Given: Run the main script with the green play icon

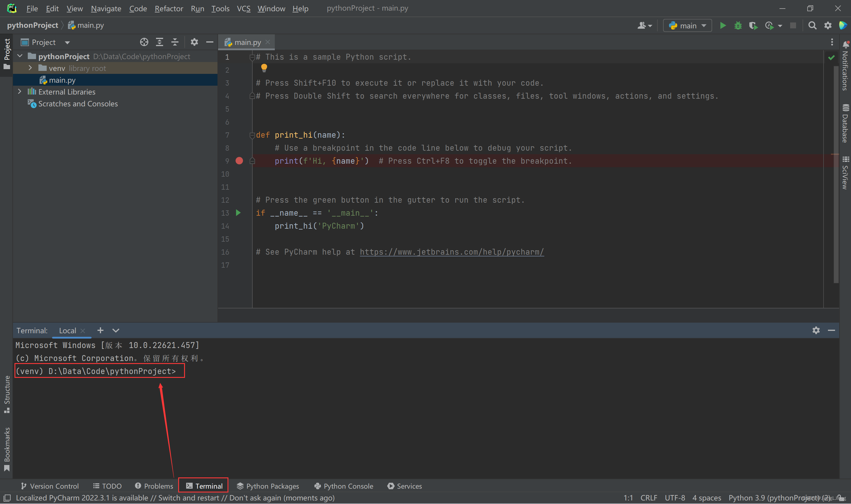Looking at the screenshot, I should point(723,25).
